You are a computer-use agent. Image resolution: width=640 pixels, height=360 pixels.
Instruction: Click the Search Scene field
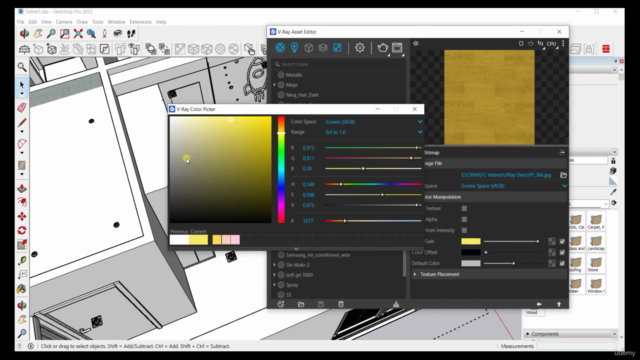[x=339, y=64]
